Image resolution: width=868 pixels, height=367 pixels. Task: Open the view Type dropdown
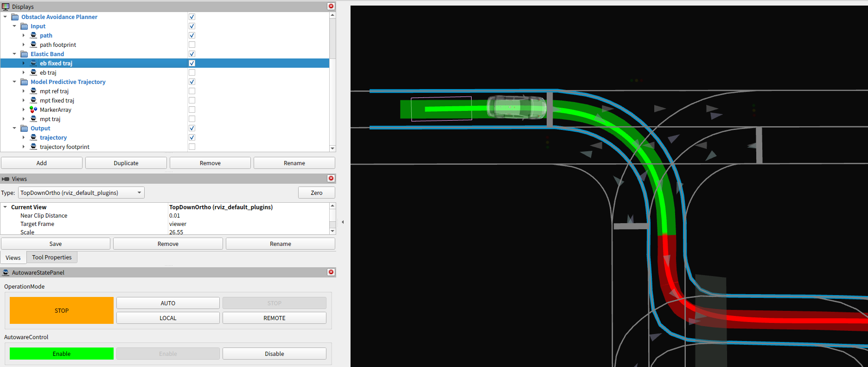pos(81,193)
